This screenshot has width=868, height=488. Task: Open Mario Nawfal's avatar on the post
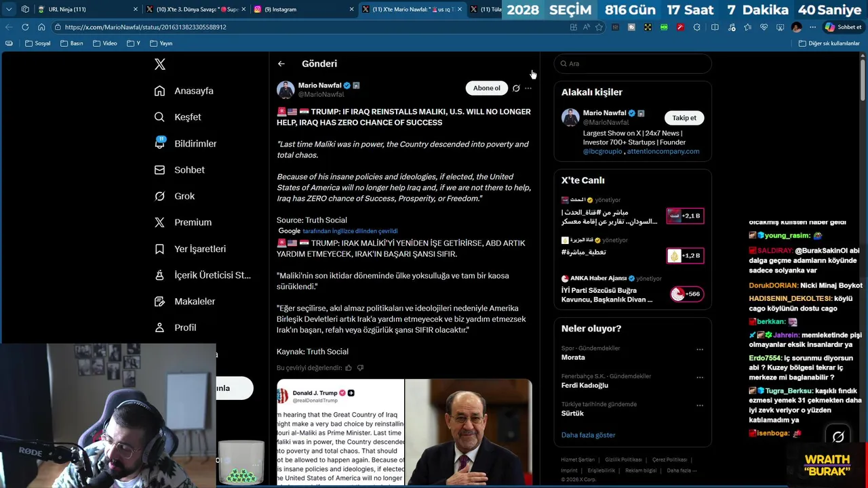(285, 89)
